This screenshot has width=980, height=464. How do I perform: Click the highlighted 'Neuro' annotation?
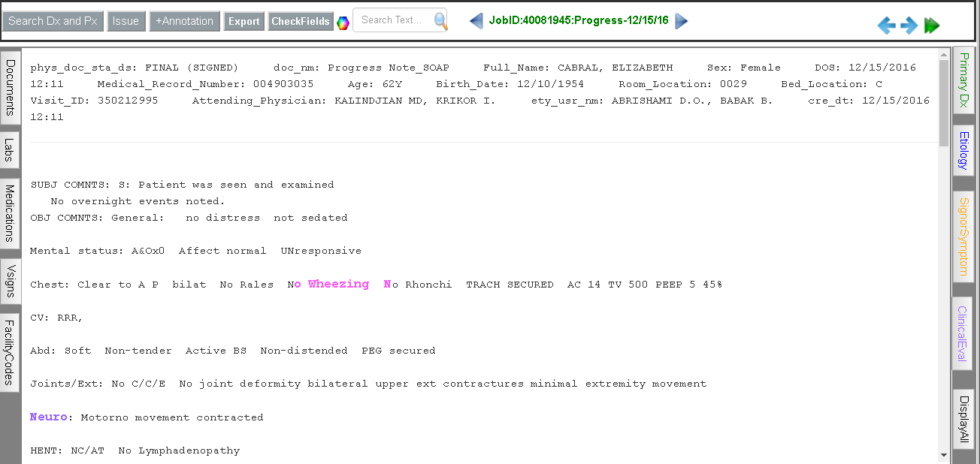point(49,417)
